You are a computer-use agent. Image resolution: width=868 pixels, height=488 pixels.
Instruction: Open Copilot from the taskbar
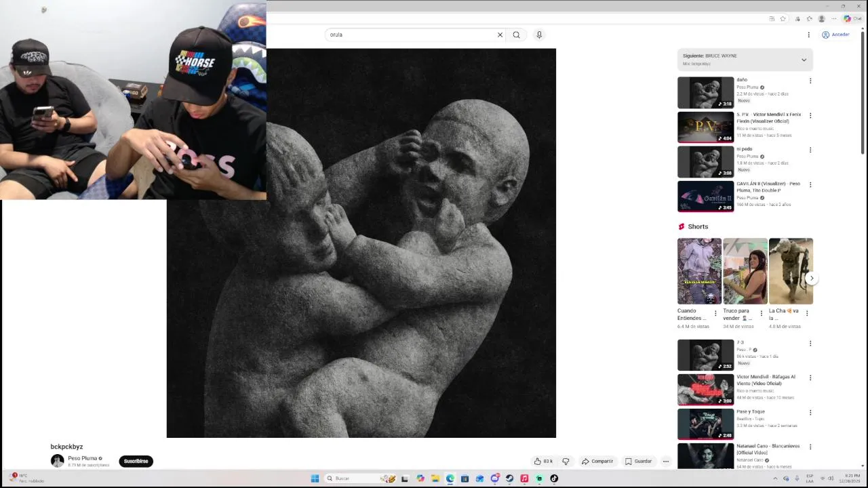[x=420, y=479]
